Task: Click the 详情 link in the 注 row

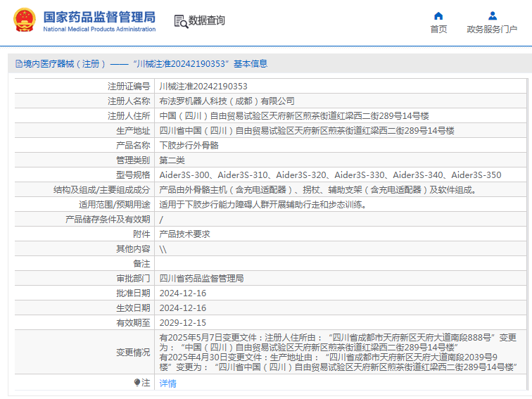Action: [168, 384]
